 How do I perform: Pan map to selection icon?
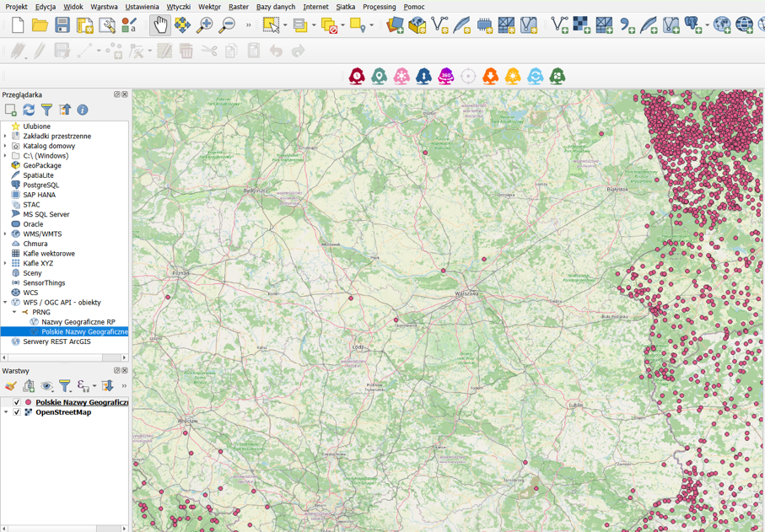pyautogui.click(x=182, y=24)
